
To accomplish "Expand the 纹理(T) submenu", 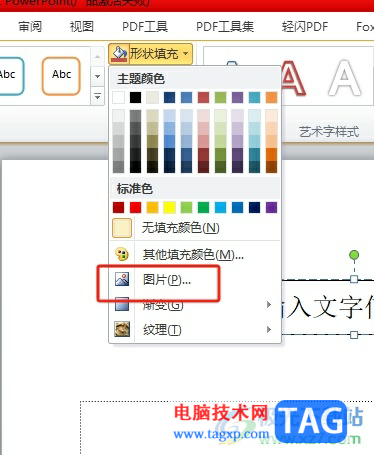I will (195, 329).
